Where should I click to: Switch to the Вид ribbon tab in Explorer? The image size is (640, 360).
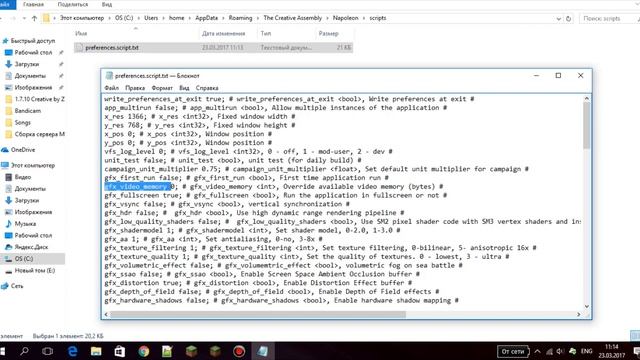coord(107,4)
